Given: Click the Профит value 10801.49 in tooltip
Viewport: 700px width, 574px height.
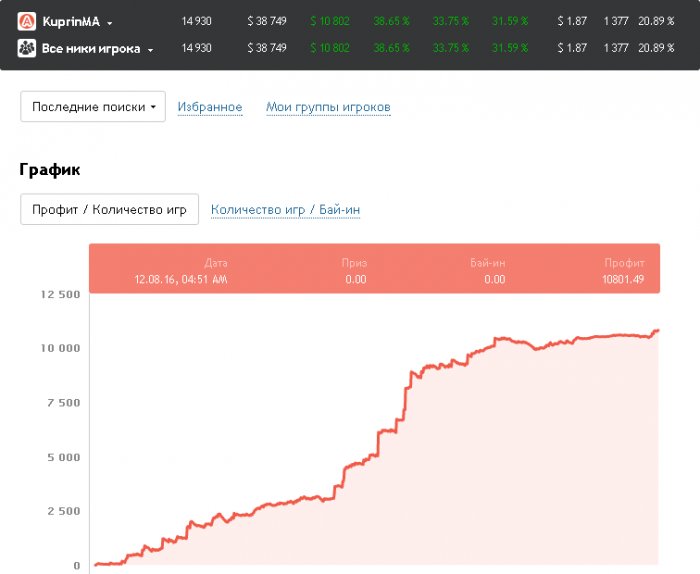Looking at the screenshot, I should coord(623,279).
